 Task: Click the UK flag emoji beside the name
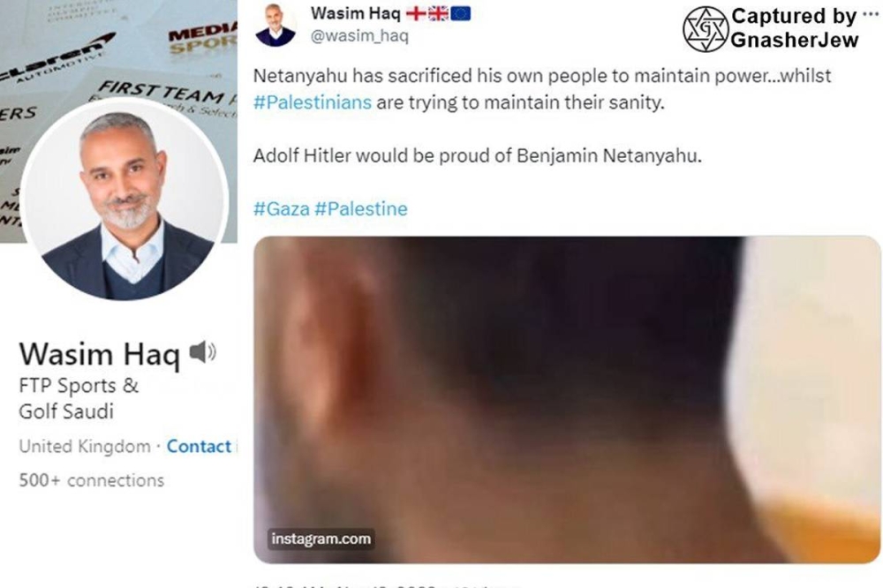[x=438, y=13]
